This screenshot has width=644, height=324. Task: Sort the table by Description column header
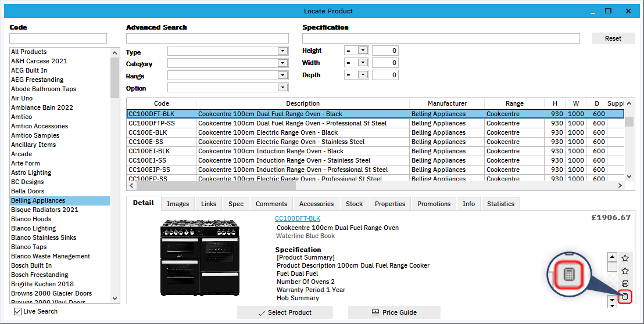point(303,103)
